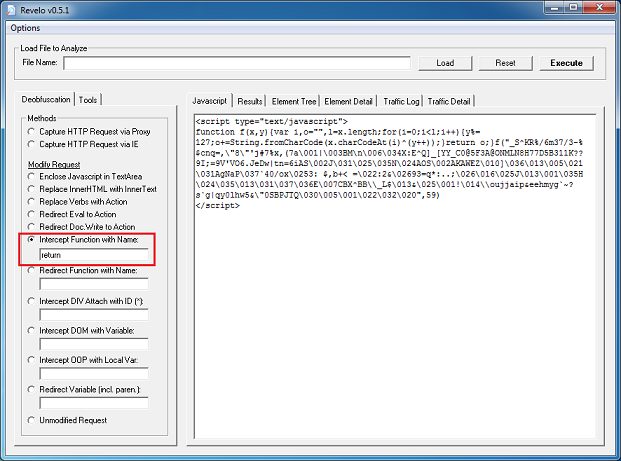Choose the Unmodified Request radio button
Image resolution: width=621 pixels, height=461 pixels.
coord(33,419)
